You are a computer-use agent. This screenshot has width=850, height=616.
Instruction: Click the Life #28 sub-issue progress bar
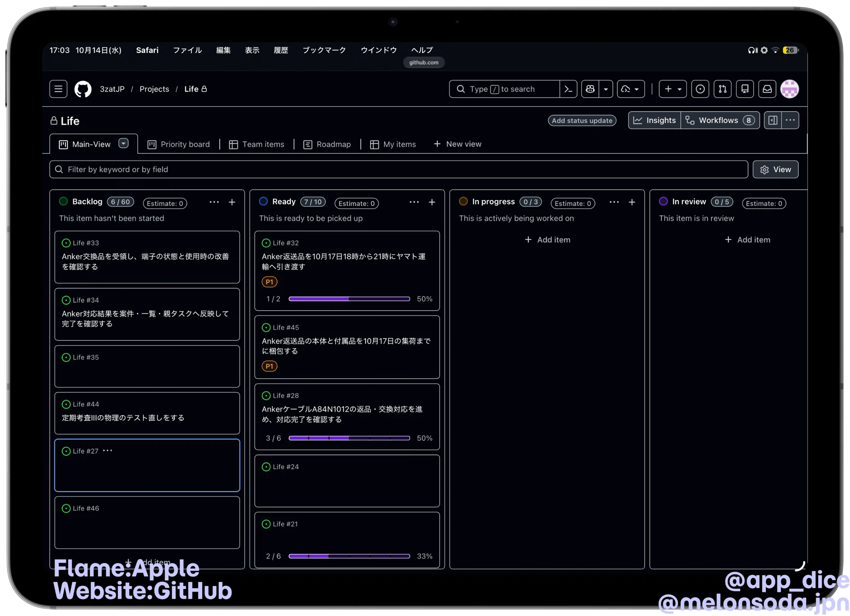coord(349,438)
